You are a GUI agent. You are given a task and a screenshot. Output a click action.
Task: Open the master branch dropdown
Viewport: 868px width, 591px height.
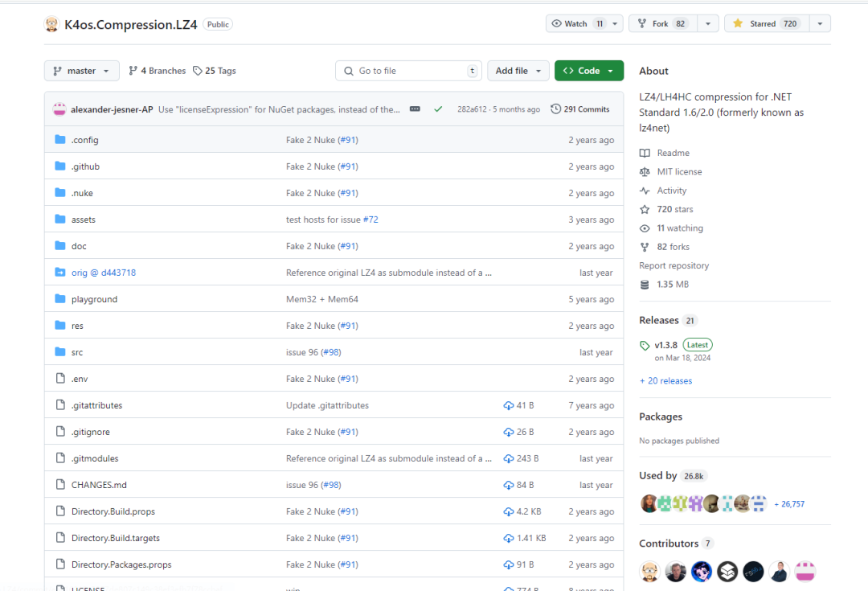81,71
